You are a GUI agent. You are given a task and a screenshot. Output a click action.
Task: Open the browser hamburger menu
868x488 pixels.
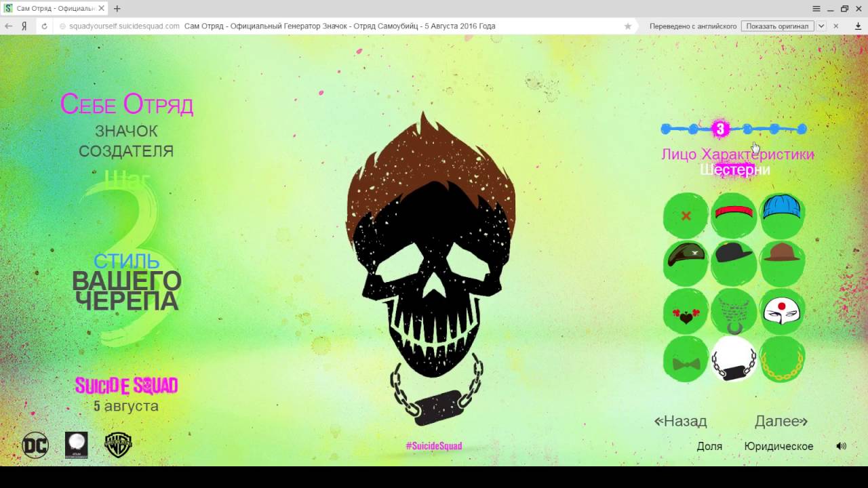(x=816, y=9)
